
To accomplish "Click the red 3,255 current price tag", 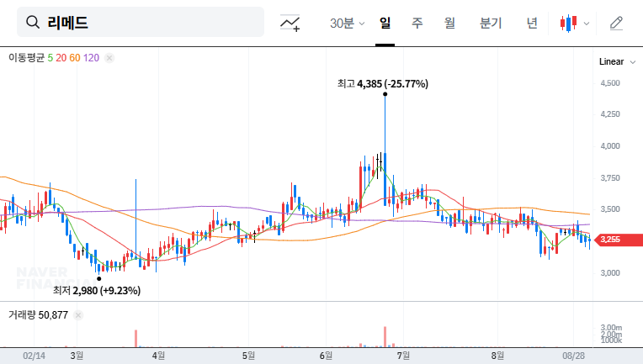I will click(x=619, y=240).
